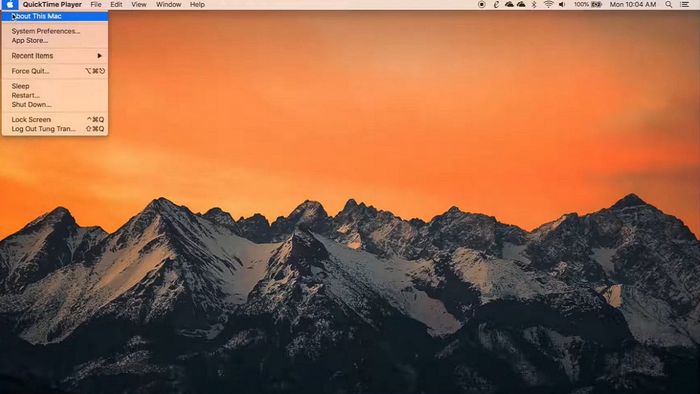Select Lock Screen menu entry
Viewport: 700px width, 394px height.
click(x=54, y=120)
